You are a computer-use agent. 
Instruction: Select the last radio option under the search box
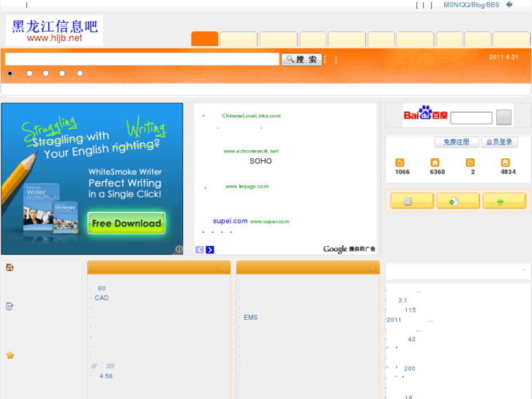click(x=80, y=73)
